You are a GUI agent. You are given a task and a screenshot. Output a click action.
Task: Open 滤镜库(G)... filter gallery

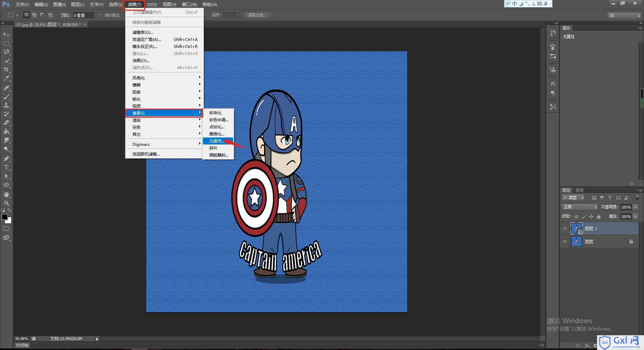[164, 32]
